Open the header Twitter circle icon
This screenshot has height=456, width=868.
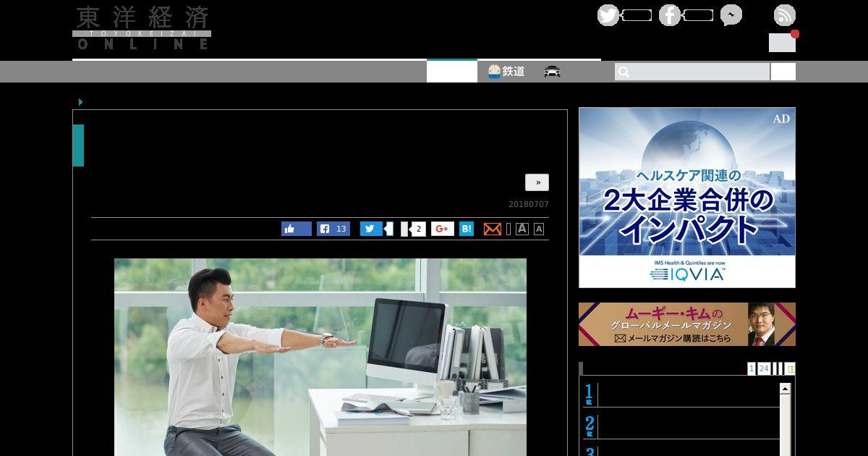pyautogui.click(x=608, y=15)
